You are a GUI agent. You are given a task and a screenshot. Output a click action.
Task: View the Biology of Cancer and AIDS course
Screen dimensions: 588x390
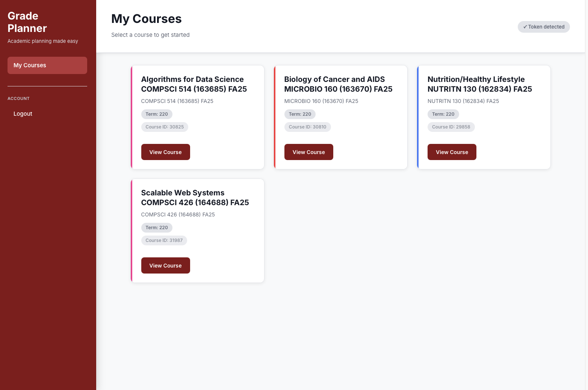[309, 152]
